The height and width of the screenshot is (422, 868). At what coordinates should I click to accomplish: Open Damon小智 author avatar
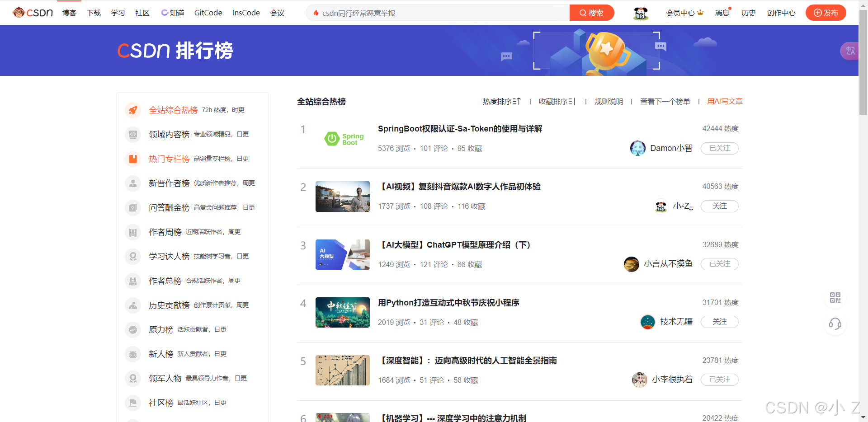pyautogui.click(x=637, y=148)
